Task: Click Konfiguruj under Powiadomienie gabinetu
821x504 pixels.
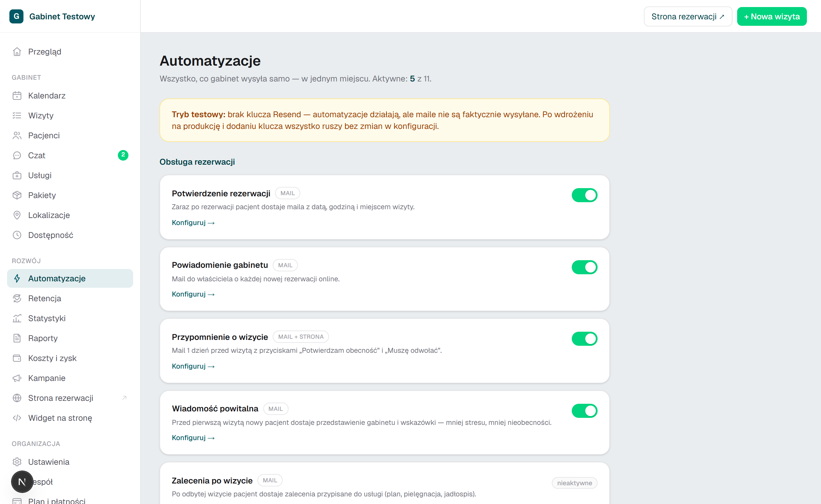Action: pyautogui.click(x=193, y=294)
